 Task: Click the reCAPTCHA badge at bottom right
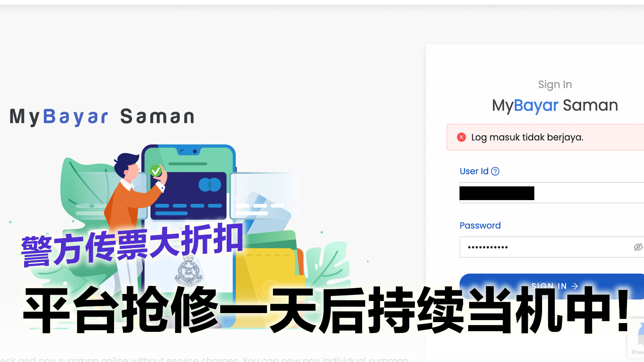[x=636, y=339]
